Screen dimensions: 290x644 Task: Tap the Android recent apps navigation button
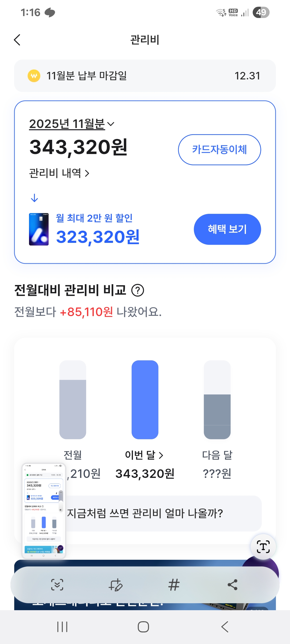tap(62, 627)
